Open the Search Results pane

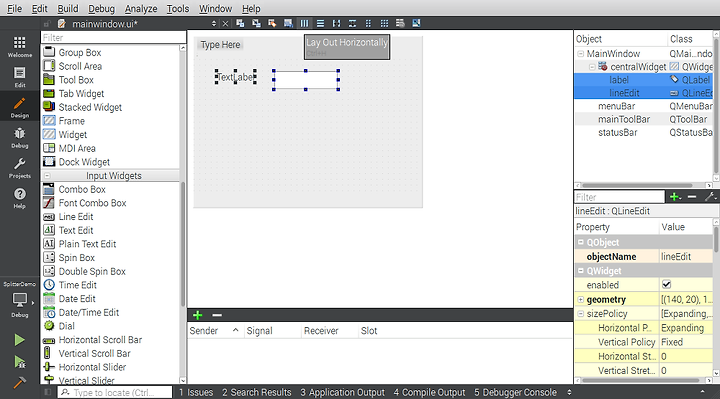[x=257, y=392]
